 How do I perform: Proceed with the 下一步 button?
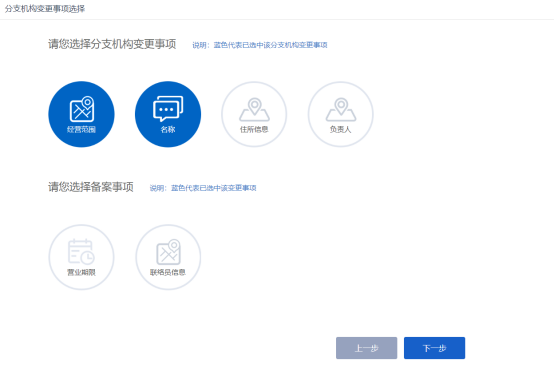pyautogui.click(x=434, y=348)
